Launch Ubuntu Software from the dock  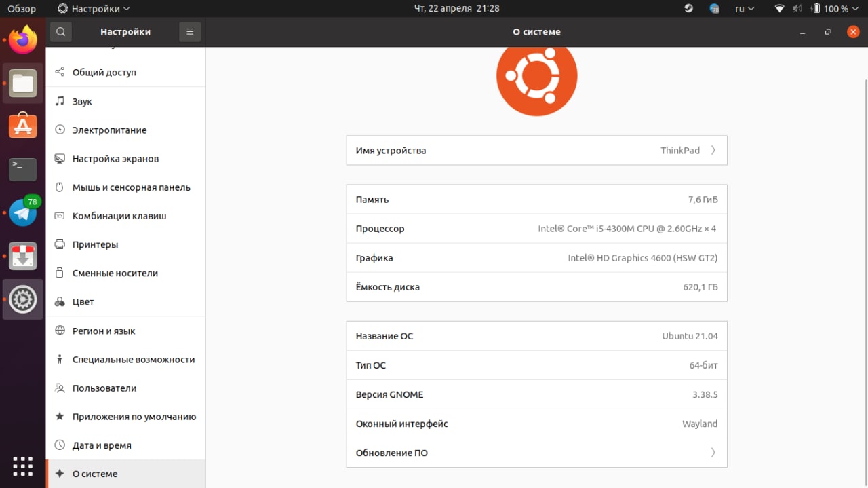23,126
